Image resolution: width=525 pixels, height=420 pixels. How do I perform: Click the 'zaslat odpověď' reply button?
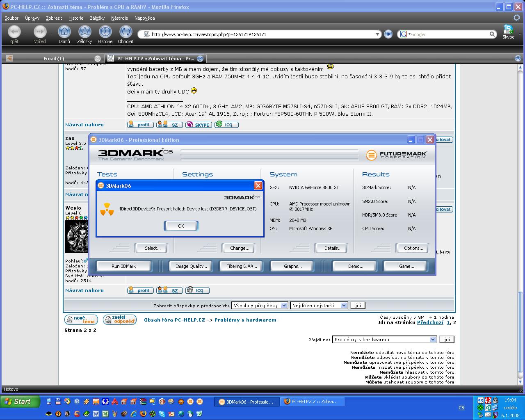tap(119, 320)
